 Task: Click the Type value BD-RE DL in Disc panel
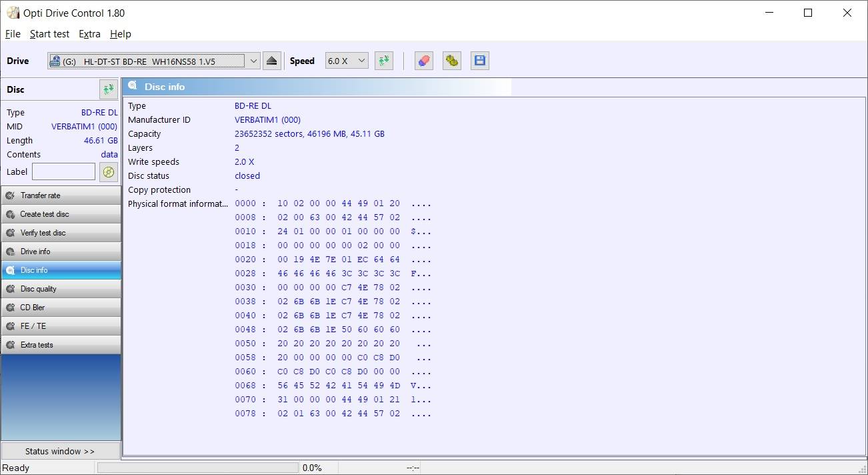tap(99, 113)
